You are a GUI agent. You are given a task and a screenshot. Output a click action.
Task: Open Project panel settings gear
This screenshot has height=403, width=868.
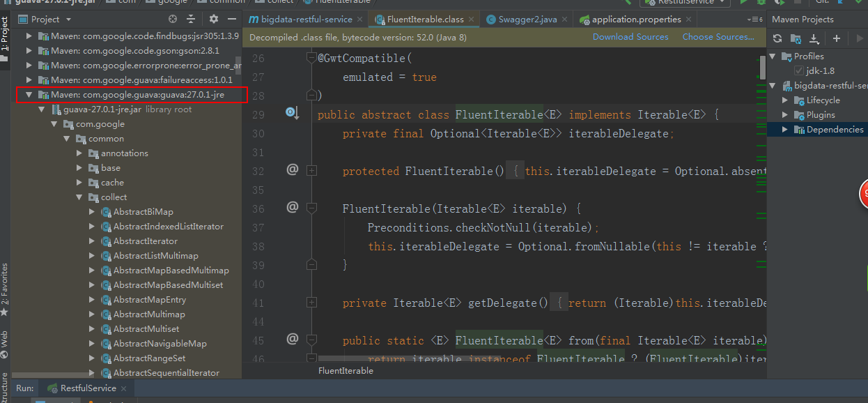coord(214,20)
